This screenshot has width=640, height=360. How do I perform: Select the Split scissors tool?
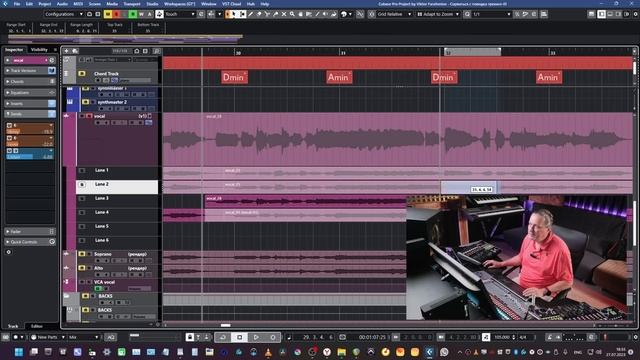pyautogui.click(x=267, y=14)
